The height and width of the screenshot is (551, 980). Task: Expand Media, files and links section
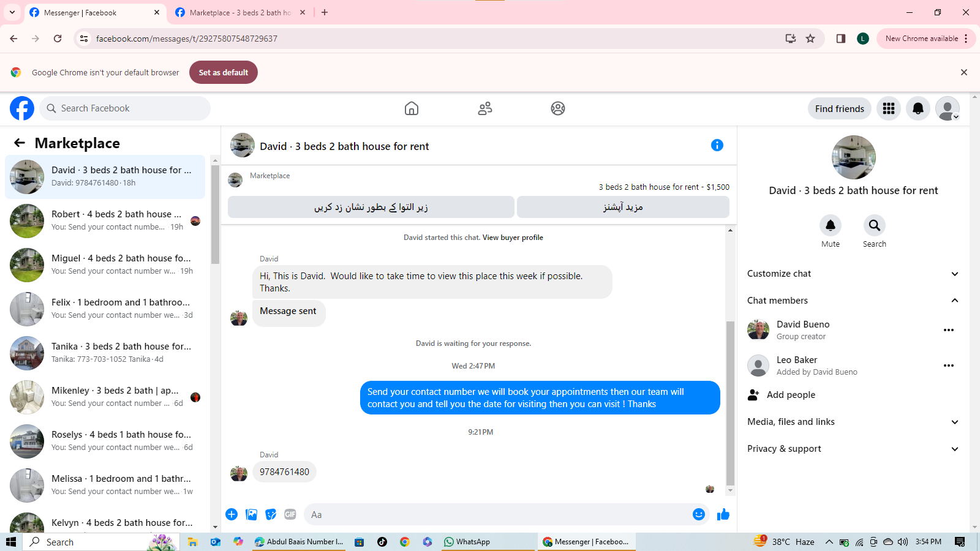pyautogui.click(x=853, y=422)
